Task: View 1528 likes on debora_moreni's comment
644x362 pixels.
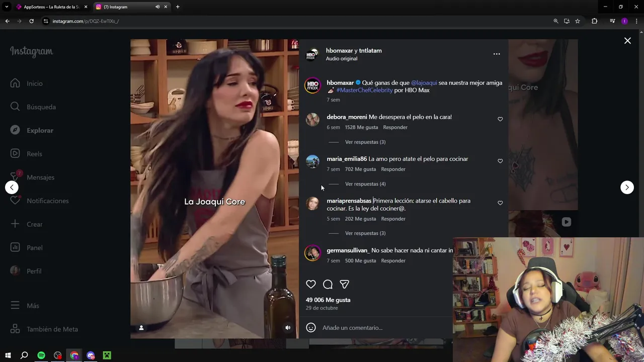Action: tap(361, 127)
